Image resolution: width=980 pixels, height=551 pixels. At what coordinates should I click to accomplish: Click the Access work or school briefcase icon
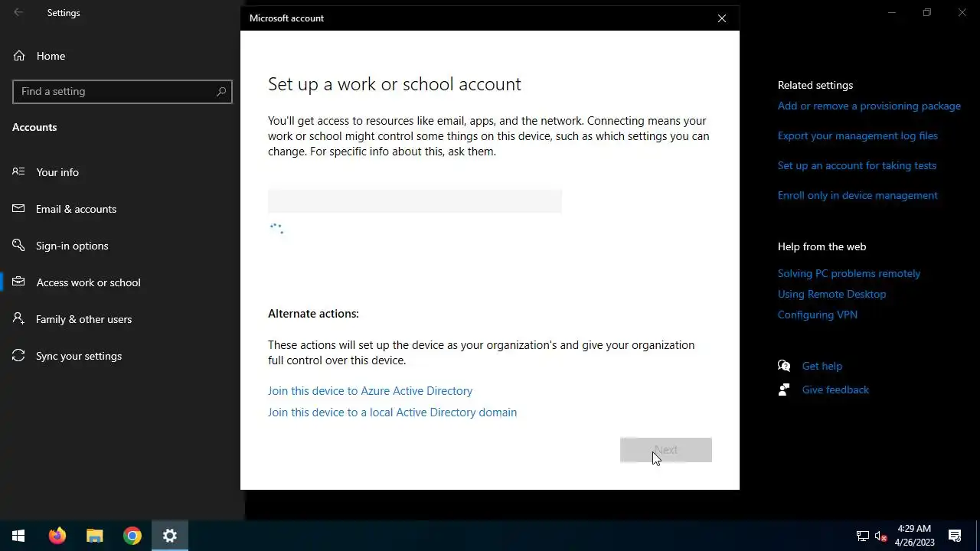point(19,282)
